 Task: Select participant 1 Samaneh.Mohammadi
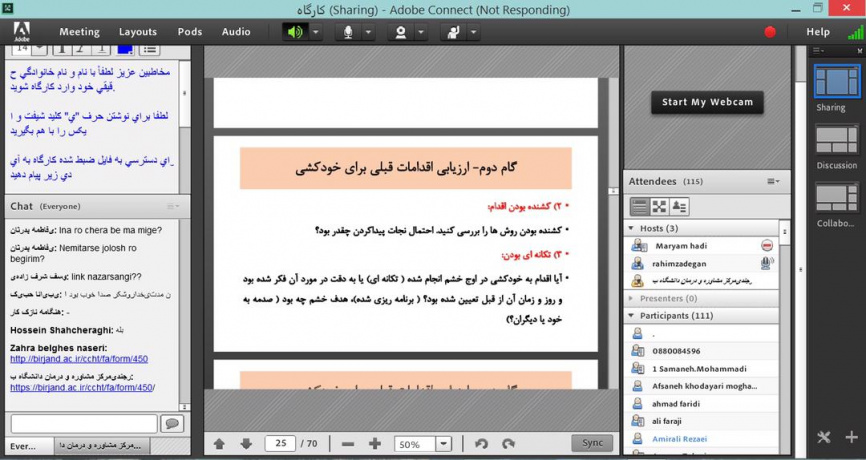(x=701, y=368)
